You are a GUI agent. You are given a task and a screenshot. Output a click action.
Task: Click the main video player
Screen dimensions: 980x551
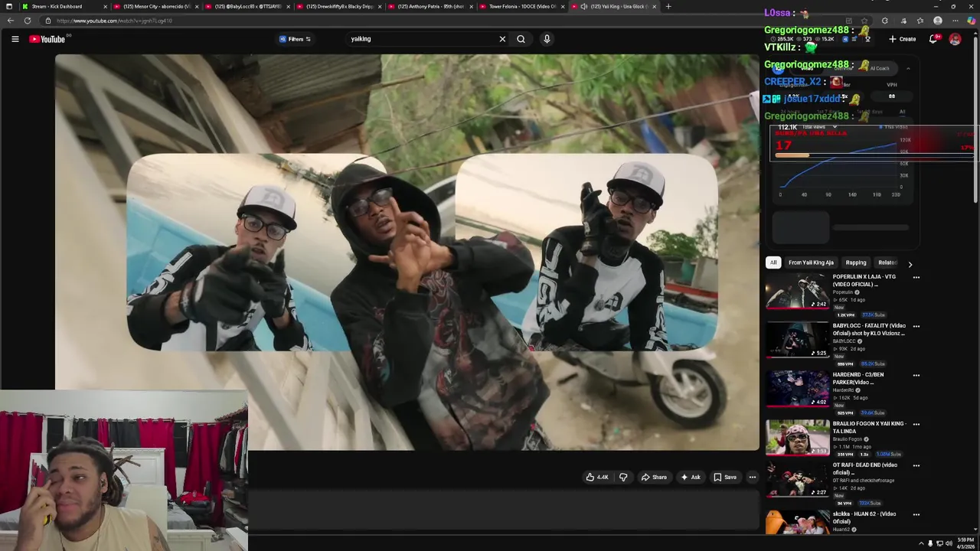point(407,253)
